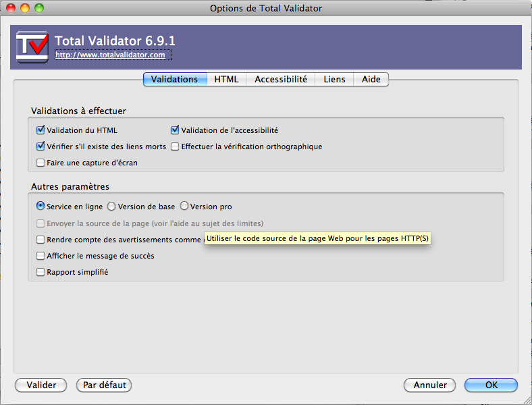Click the window resize grip corner
The image size is (532, 405).
[x=527, y=400]
